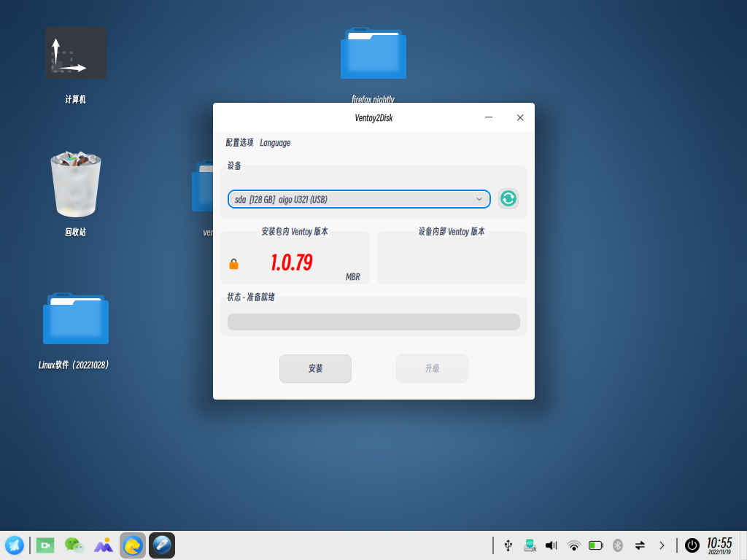
Task: Open the 配置选项 menu
Action: click(239, 142)
